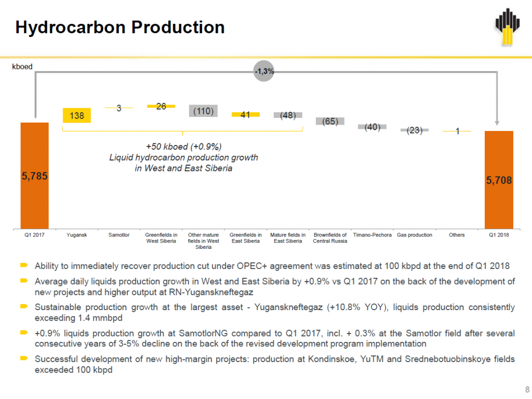Screen dimensions: 532x399
Task: Click the 'kboed' unit label
Action: click(x=22, y=67)
